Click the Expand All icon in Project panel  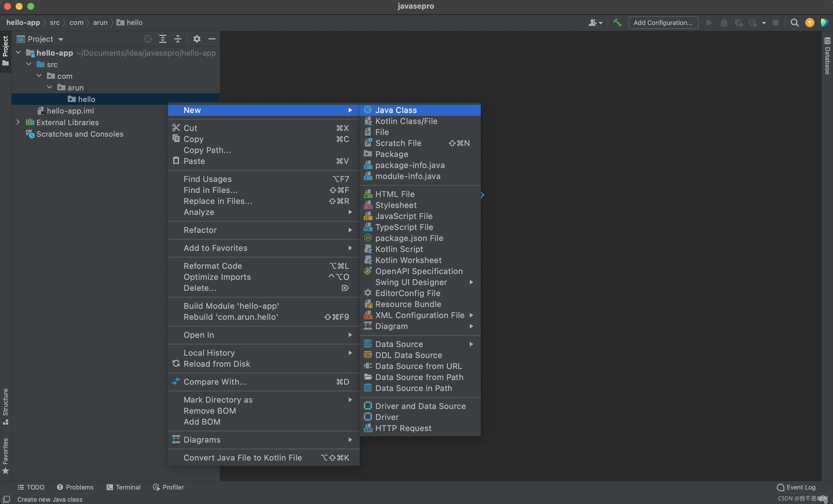162,39
